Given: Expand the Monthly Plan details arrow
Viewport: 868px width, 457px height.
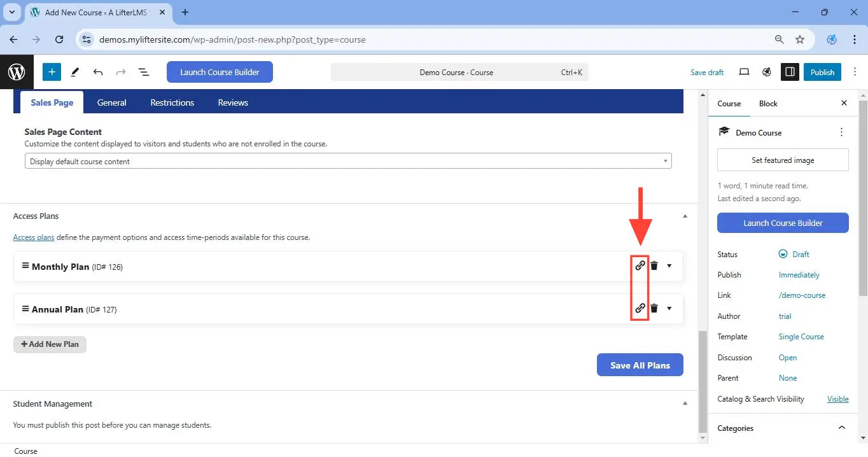Looking at the screenshot, I should coord(669,266).
